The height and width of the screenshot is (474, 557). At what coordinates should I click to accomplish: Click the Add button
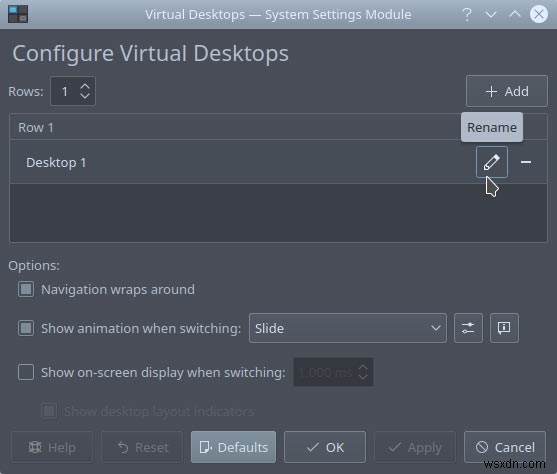507,91
